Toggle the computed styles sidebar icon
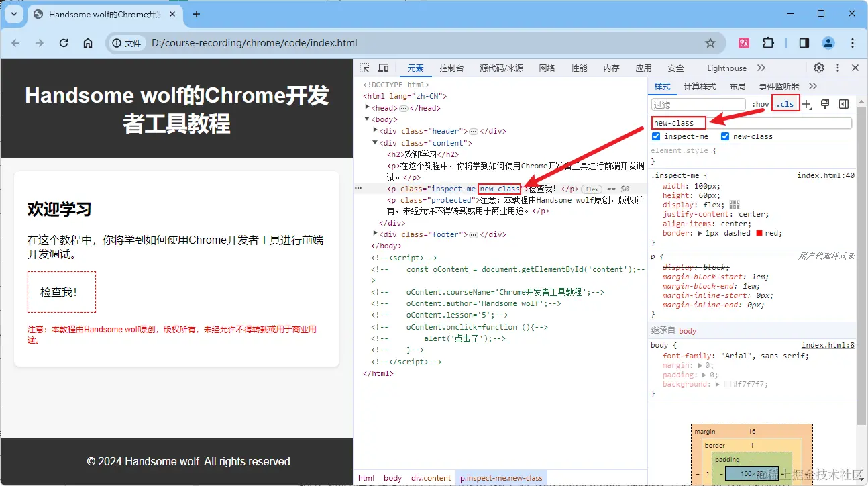 (844, 104)
